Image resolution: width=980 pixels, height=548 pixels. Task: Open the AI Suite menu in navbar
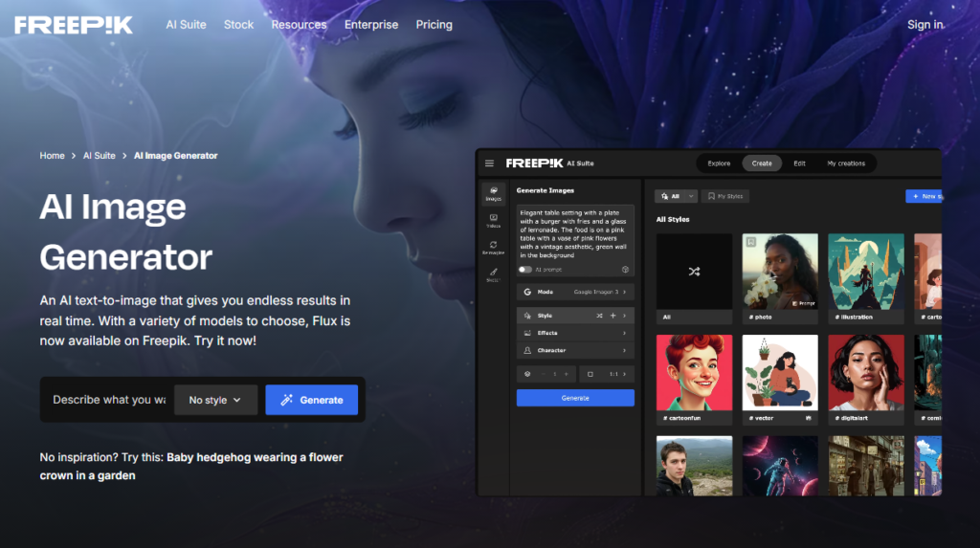[186, 25]
